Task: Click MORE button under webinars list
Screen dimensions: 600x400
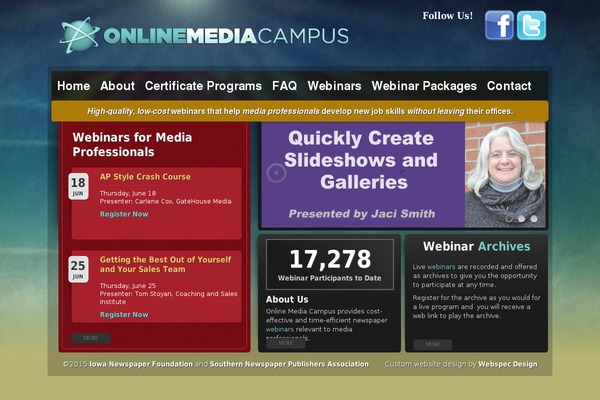Action: click(x=91, y=338)
